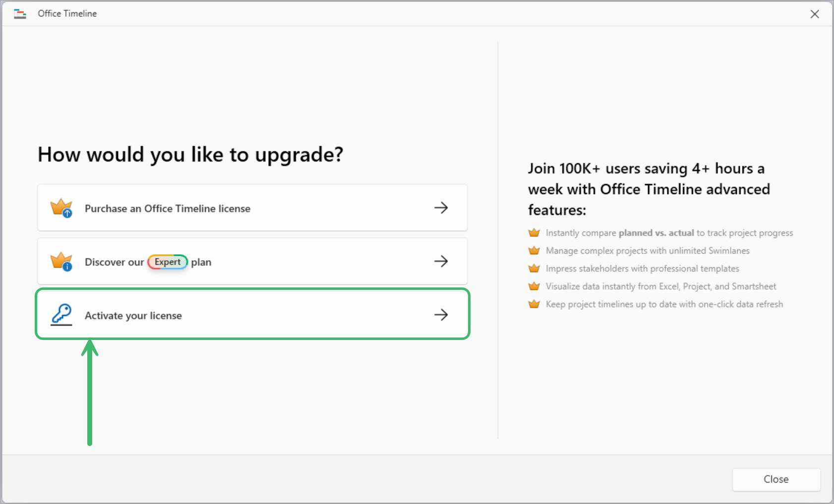Image resolution: width=834 pixels, height=504 pixels.
Task: Click the arrow beside Activate your license
Action: (x=441, y=314)
